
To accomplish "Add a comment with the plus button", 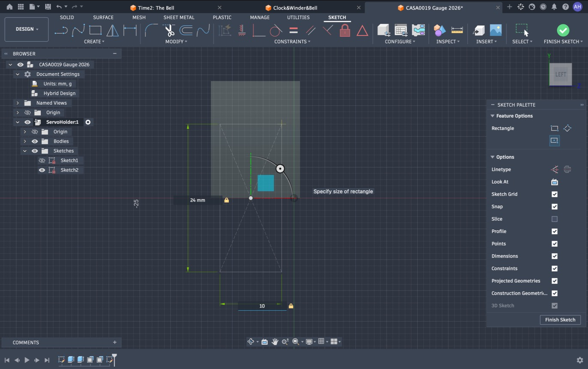I will pyautogui.click(x=115, y=342).
